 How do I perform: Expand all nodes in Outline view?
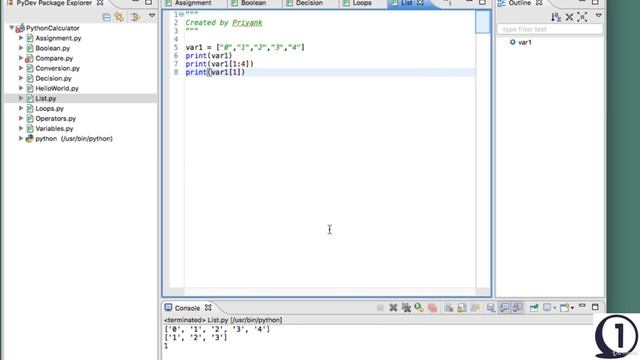582,17
